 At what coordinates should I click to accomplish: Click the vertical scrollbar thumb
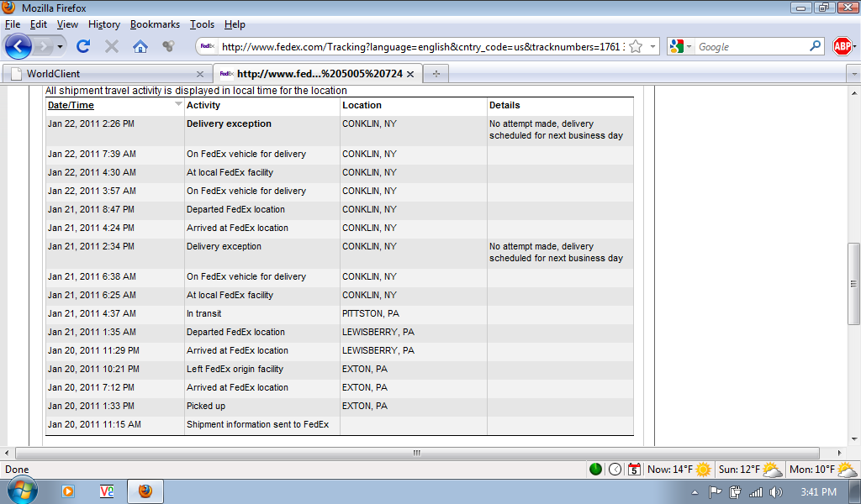pyautogui.click(x=854, y=284)
